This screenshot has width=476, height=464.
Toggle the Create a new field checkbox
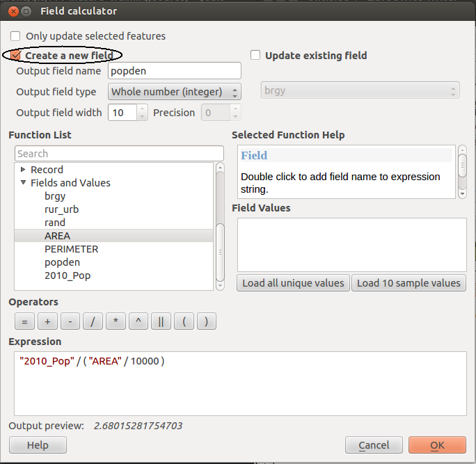click(15, 55)
